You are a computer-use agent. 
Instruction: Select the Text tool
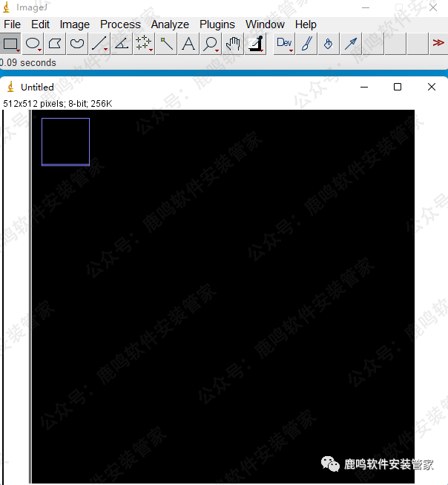(x=188, y=44)
